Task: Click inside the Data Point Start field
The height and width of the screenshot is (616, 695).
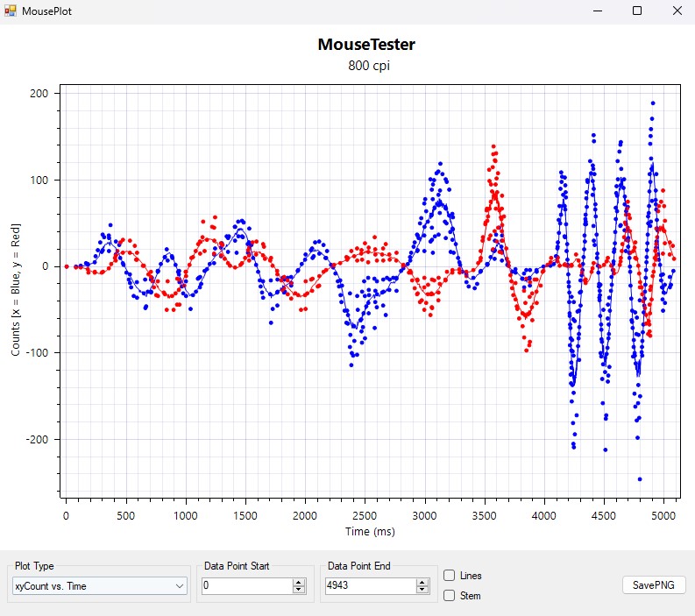Action: tap(245, 585)
